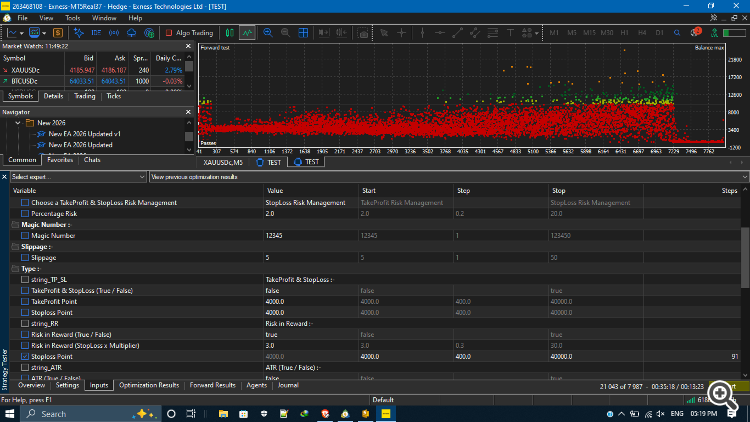Image resolution: width=750 pixels, height=422 pixels.
Task: Take a chart screenshot with camera icon
Action: pyautogui.click(x=364, y=33)
